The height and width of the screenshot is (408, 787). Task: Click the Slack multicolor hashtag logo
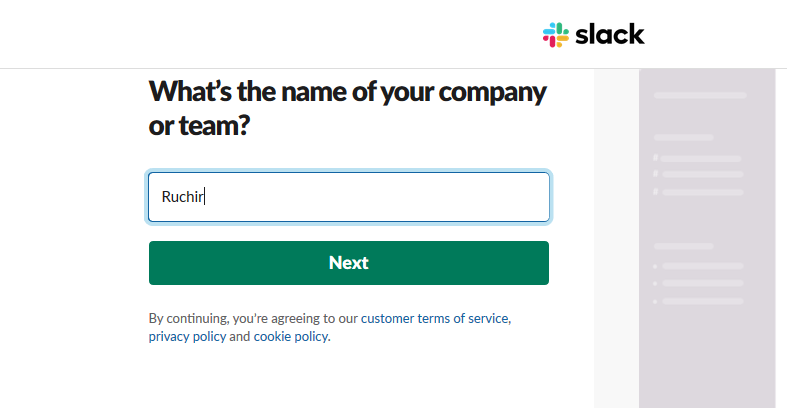[555, 34]
